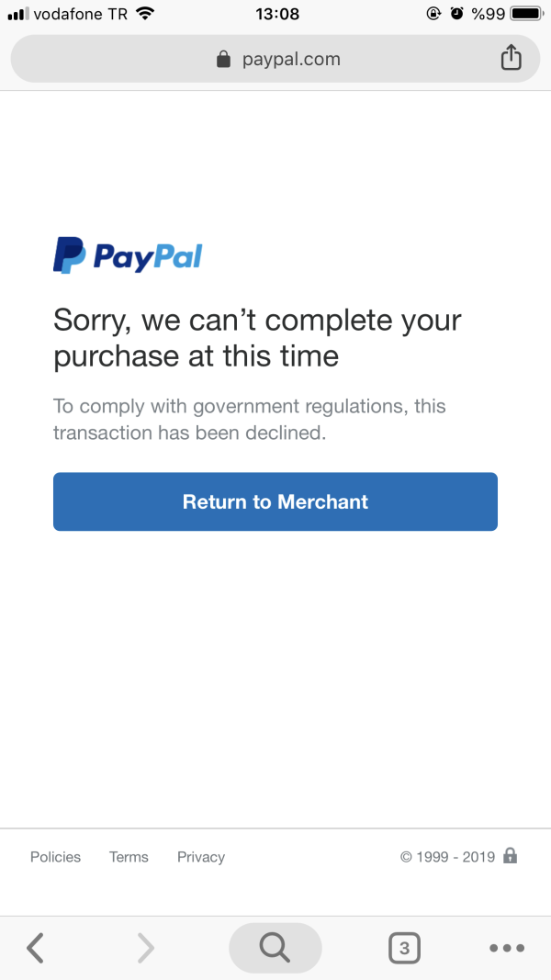Open the Policies link in footer

coord(56,857)
